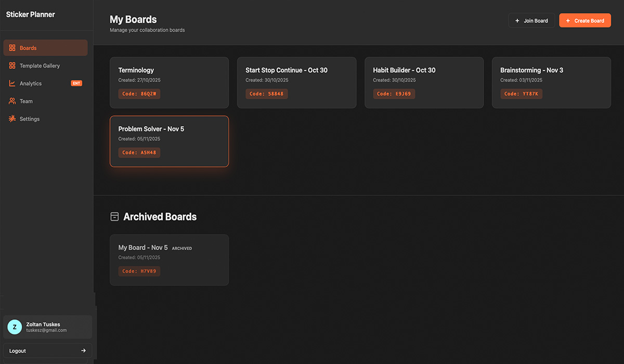Select Analytics in the sidebar menu
624x364 pixels.
click(x=31, y=83)
